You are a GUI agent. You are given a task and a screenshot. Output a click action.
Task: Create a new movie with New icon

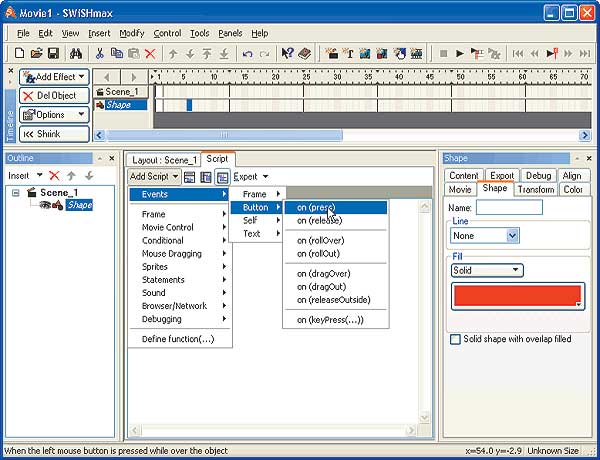pyautogui.click(x=19, y=53)
